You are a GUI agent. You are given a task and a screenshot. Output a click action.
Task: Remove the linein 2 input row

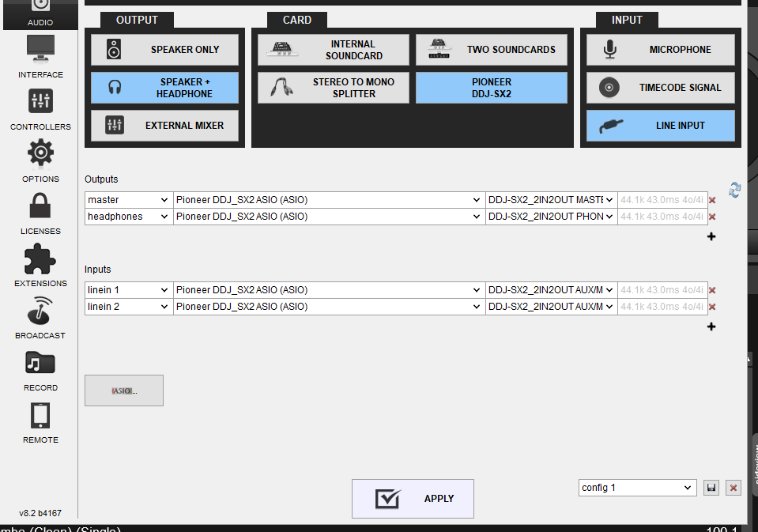(x=712, y=306)
